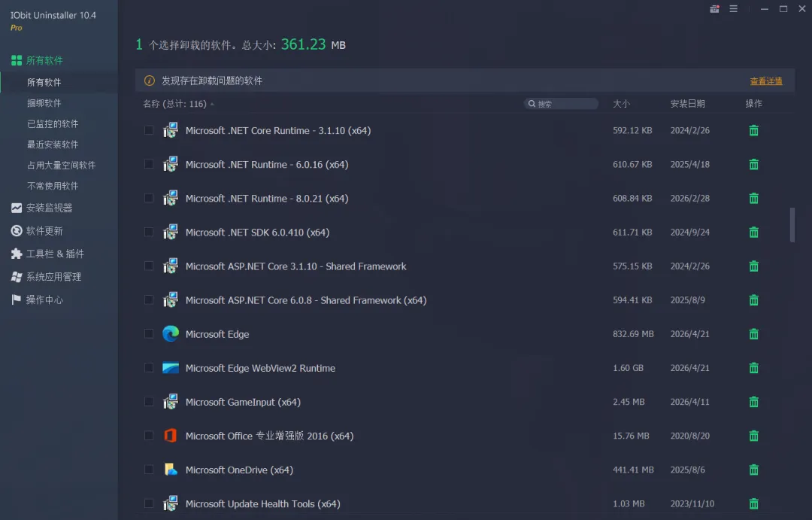Click trash icon for ASP.NET Core 3.1.10 row
The height and width of the screenshot is (520, 812).
(753, 266)
